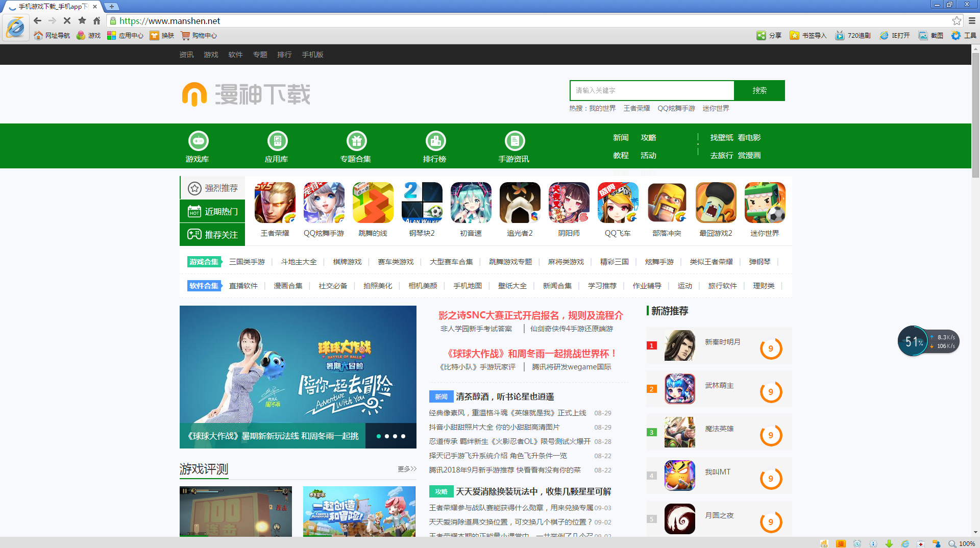This screenshot has height=548, width=980.
Task: Open 月圆之夜 game thumbnail
Action: tap(680, 519)
